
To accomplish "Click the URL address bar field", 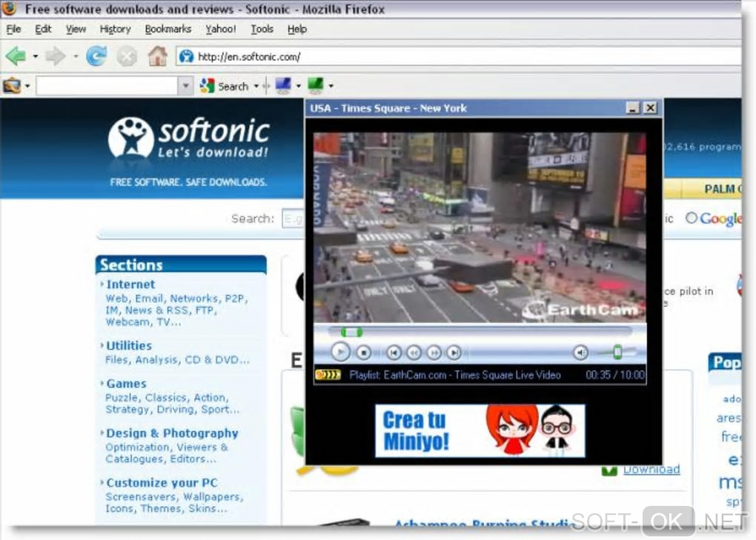I will [x=458, y=57].
